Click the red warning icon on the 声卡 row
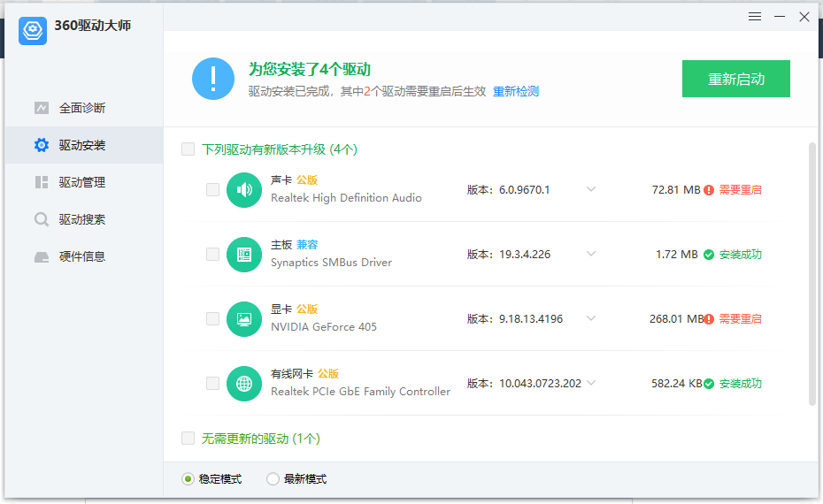The image size is (823, 504). 709,190
